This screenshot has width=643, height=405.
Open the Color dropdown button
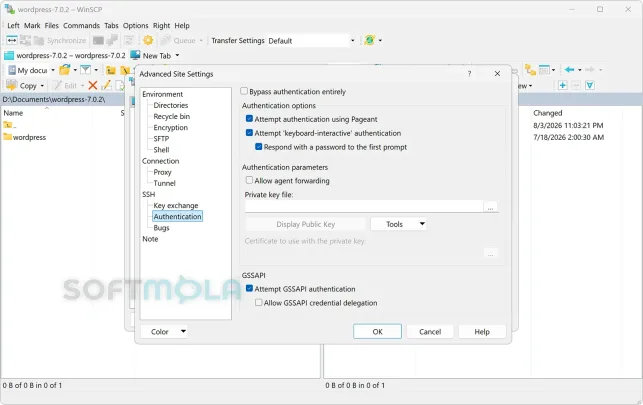coord(164,332)
